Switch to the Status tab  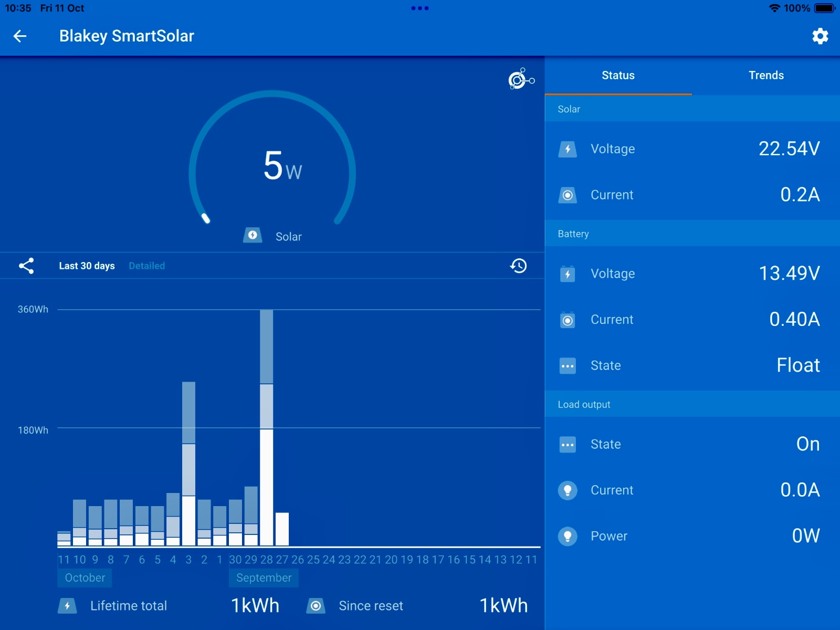click(x=618, y=76)
